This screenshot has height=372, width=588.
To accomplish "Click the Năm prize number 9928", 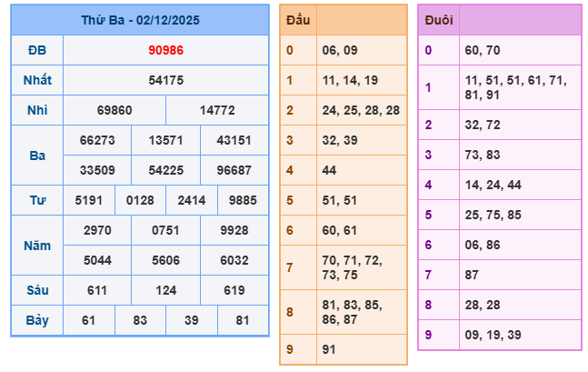I will pyautogui.click(x=234, y=231).
